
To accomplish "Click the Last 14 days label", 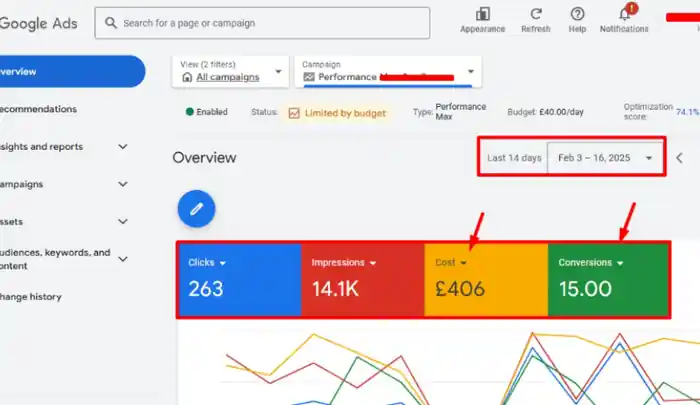I will click(514, 158).
